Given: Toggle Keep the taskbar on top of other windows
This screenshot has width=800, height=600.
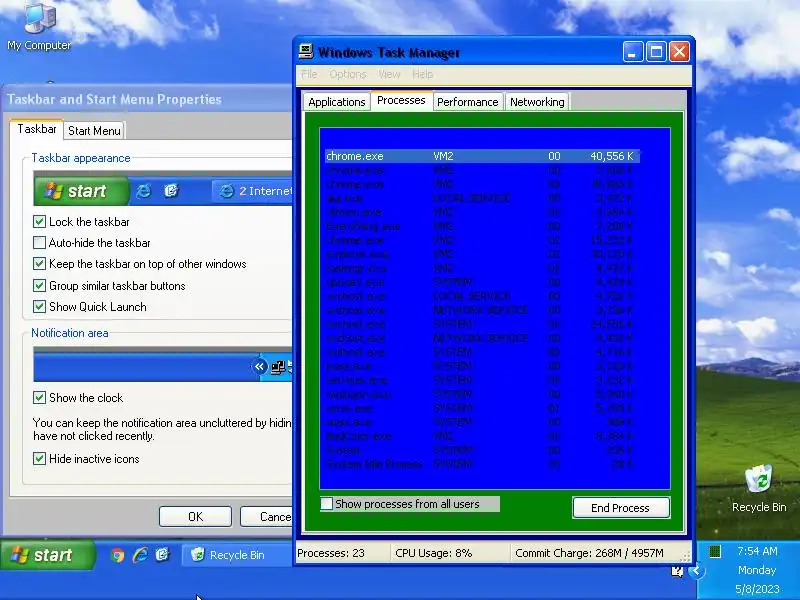Looking at the screenshot, I should [39, 264].
